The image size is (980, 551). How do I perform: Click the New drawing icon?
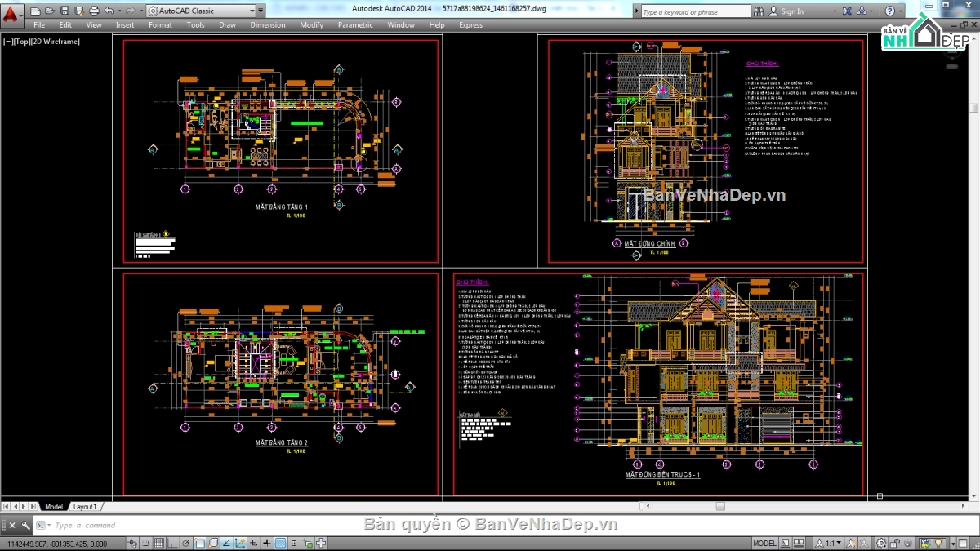coord(35,11)
